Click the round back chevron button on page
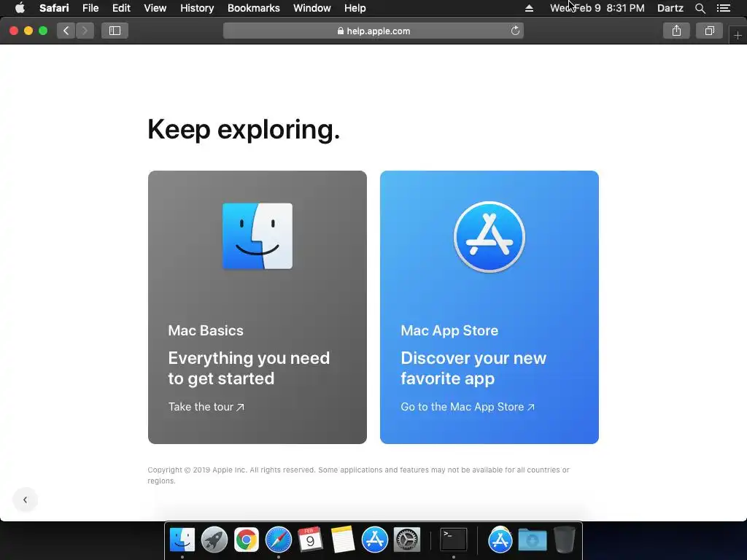The height and width of the screenshot is (560, 747). [26, 500]
